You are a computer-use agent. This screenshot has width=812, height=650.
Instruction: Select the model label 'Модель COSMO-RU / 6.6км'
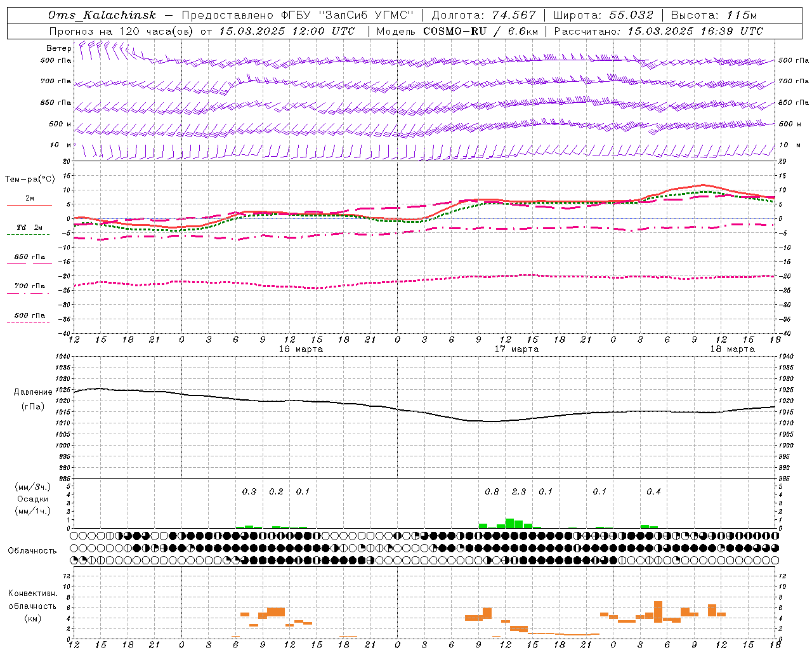457,31
